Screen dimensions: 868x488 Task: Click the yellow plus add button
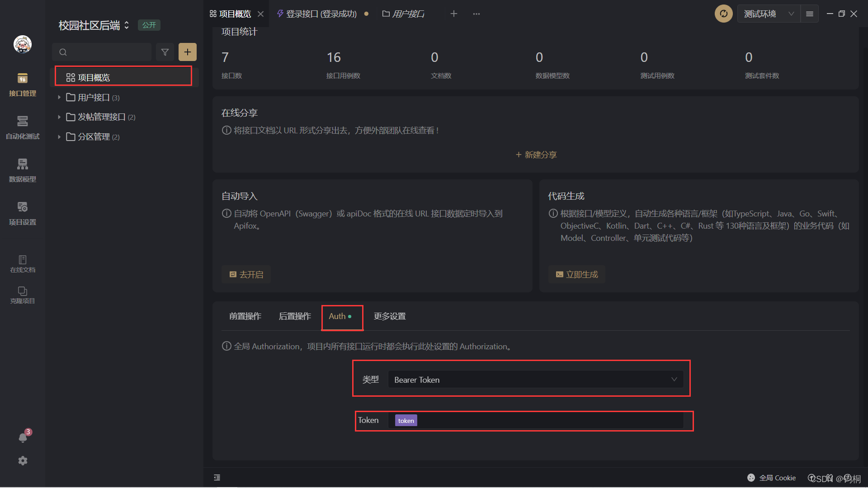pos(187,52)
